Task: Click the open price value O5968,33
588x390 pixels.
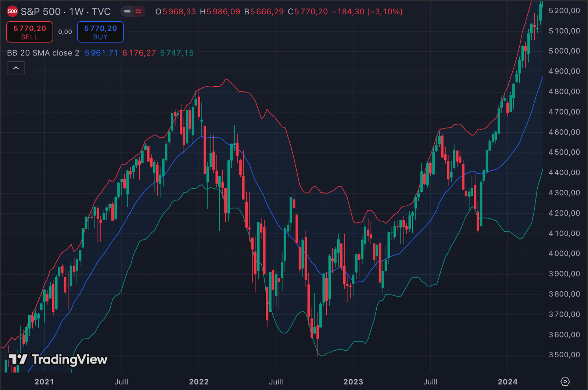Action: pyautogui.click(x=176, y=12)
